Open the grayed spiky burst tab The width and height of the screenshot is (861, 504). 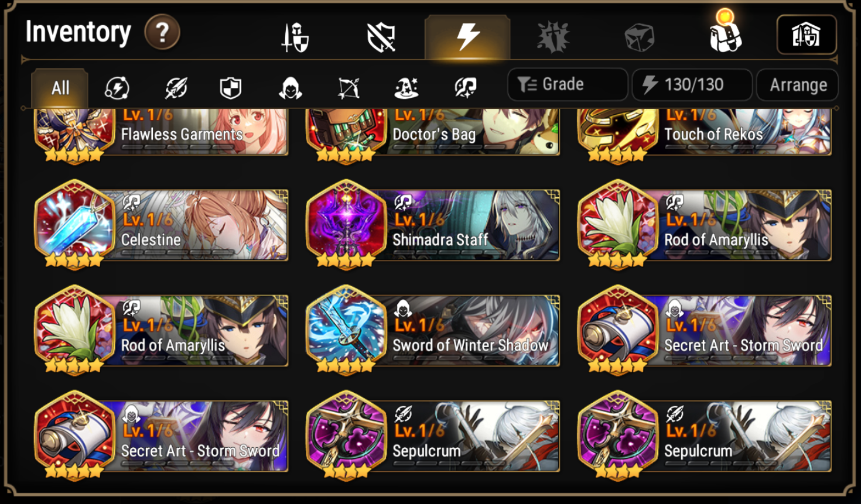click(553, 37)
